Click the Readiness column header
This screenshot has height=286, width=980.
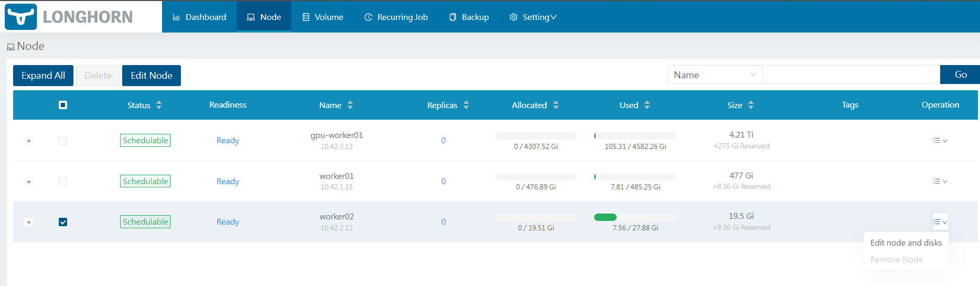click(228, 105)
